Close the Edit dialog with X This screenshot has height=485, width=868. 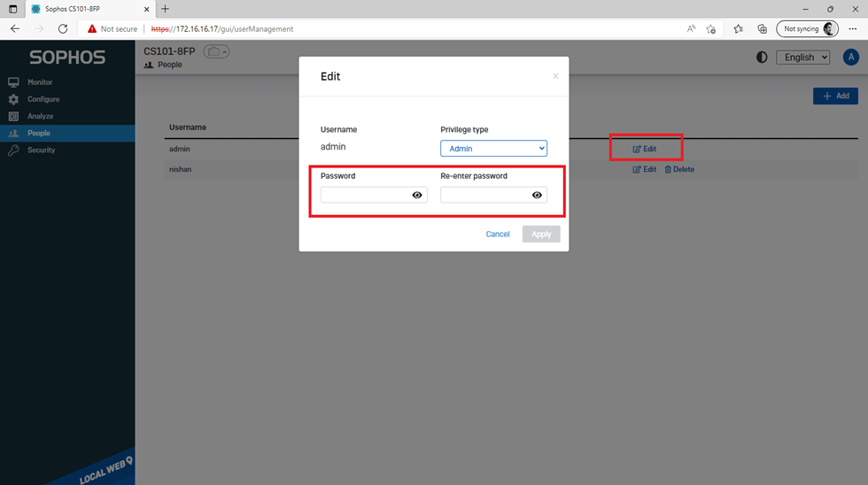coord(555,76)
